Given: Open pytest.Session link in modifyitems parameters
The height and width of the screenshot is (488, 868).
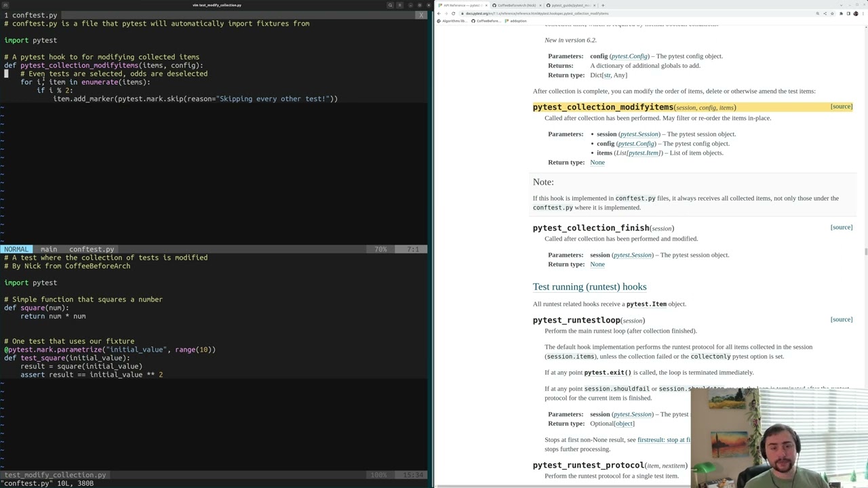Looking at the screenshot, I should (639, 134).
